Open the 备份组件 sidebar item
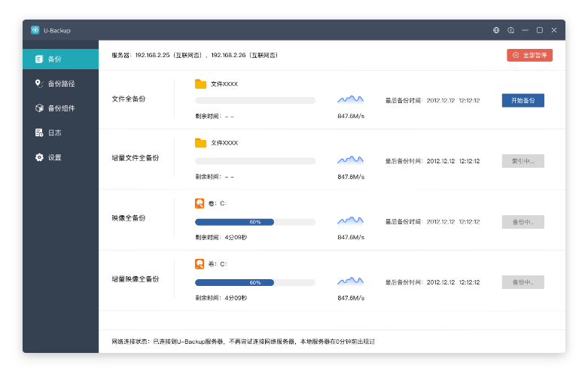The width and height of the screenshot is (588, 380). point(60,108)
